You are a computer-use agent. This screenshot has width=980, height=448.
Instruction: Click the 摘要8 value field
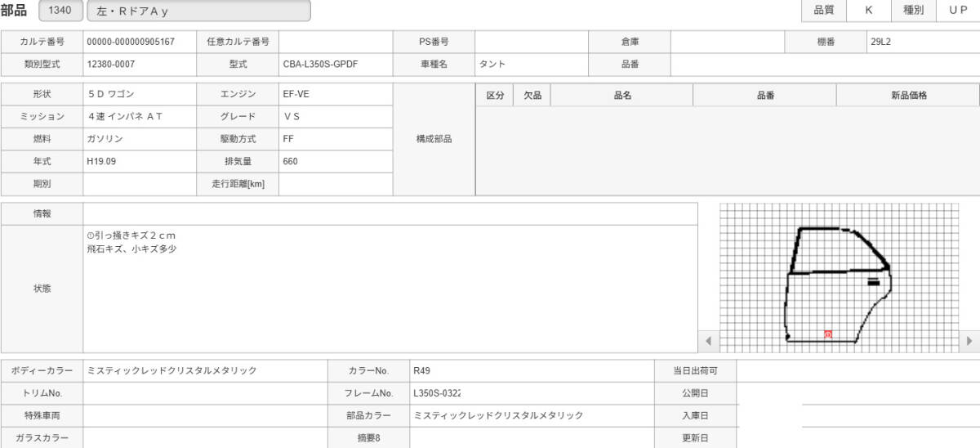pyautogui.click(x=532, y=437)
